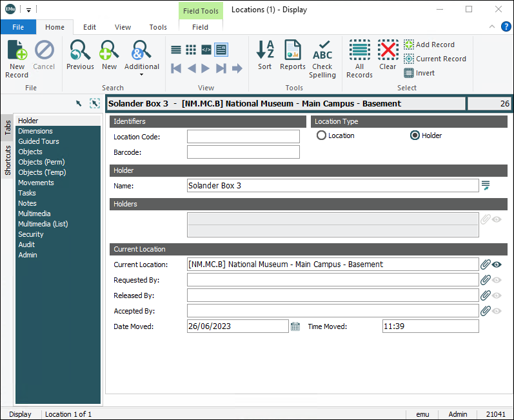Click eye icon beside Current Location
Viewport: 514px width, 420px height.
click(497, 265)
